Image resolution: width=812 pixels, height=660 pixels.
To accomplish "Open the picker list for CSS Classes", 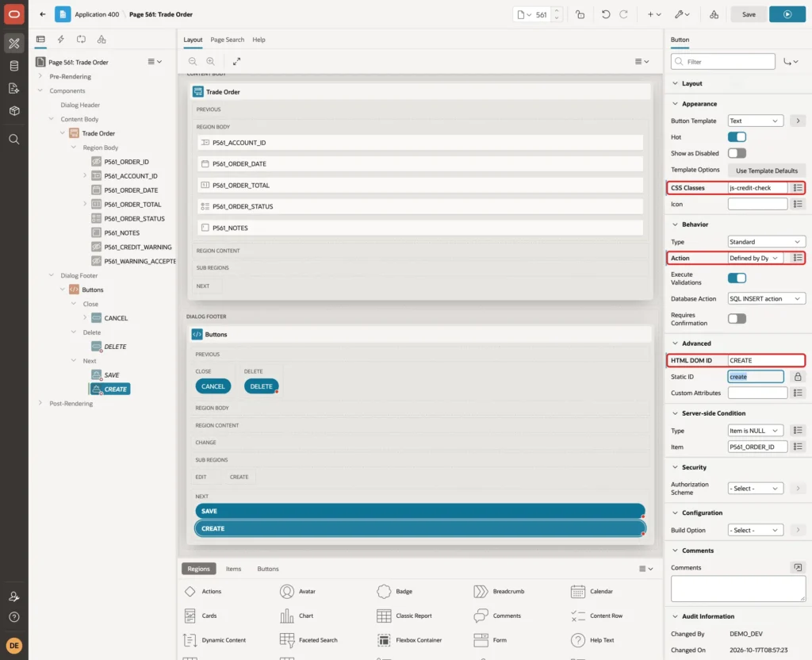I will point(798,187).
